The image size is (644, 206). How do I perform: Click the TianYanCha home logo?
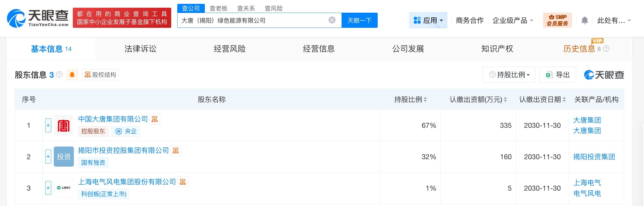point(38,18)
